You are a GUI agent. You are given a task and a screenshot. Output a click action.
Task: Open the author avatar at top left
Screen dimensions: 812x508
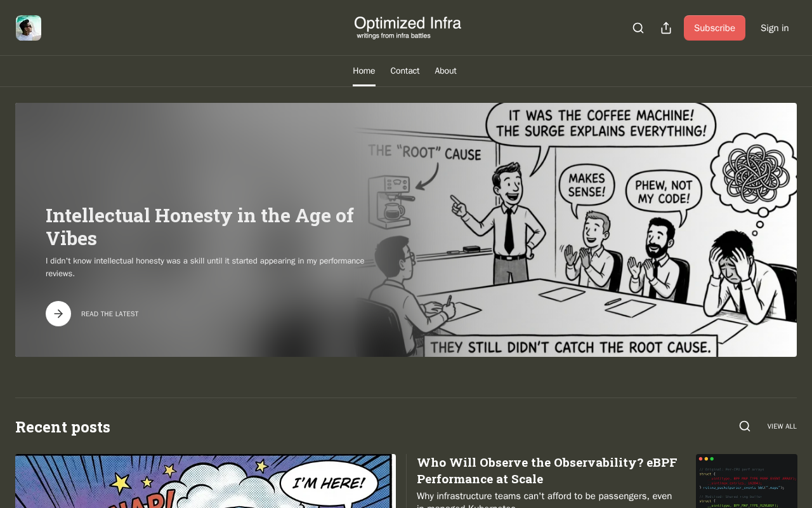click(29, 28)
